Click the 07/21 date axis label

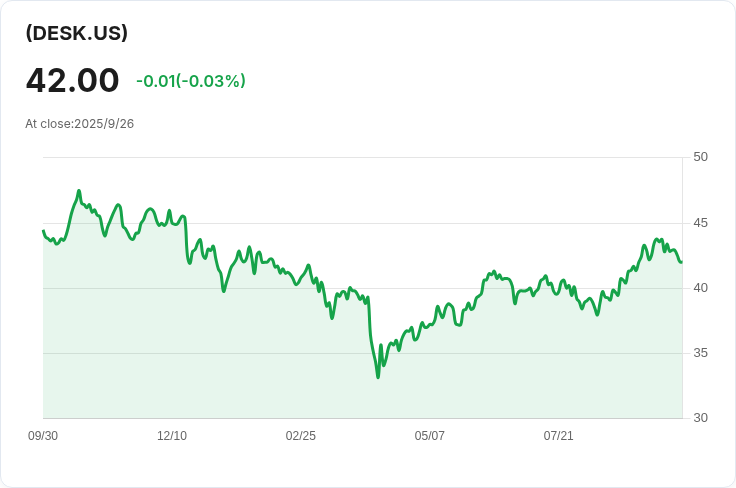(x=558, y=436)
